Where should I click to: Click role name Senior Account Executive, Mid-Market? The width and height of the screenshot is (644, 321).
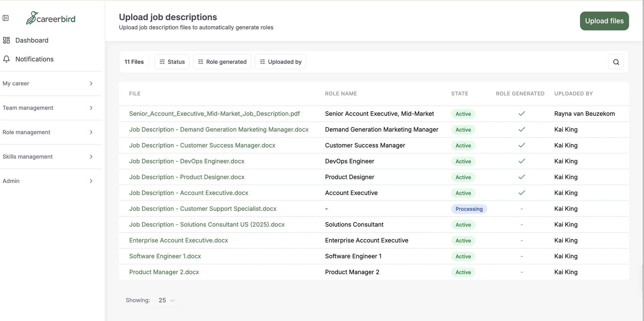379,114
